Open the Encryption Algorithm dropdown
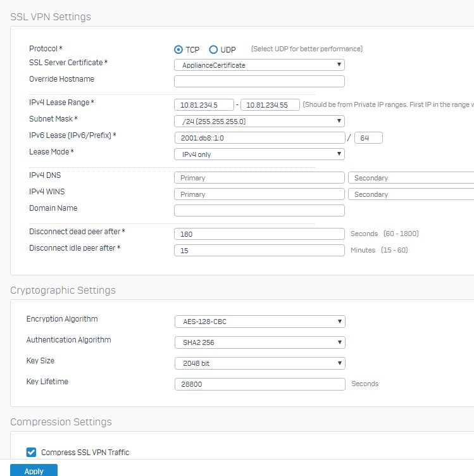This screenshot has height=476, width=474. 260,322
